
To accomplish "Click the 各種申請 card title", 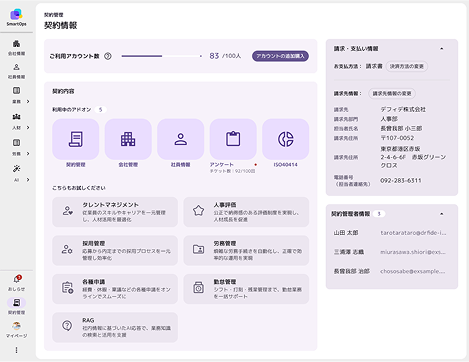I will 94,282.
